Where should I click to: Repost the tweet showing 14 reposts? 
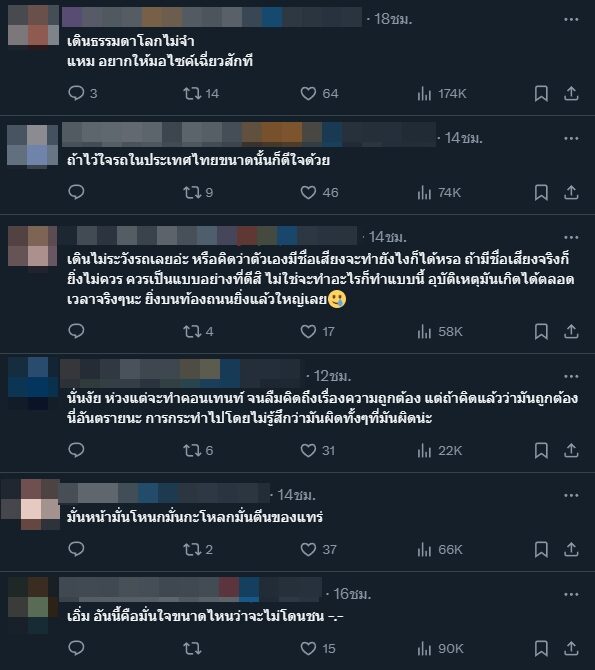point(192,93)
